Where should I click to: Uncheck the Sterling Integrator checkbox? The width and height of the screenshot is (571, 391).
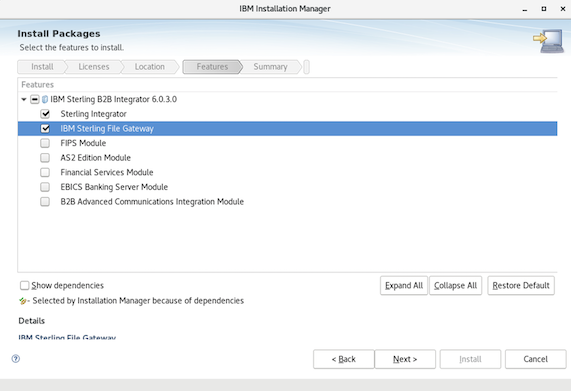coord(45,114)
